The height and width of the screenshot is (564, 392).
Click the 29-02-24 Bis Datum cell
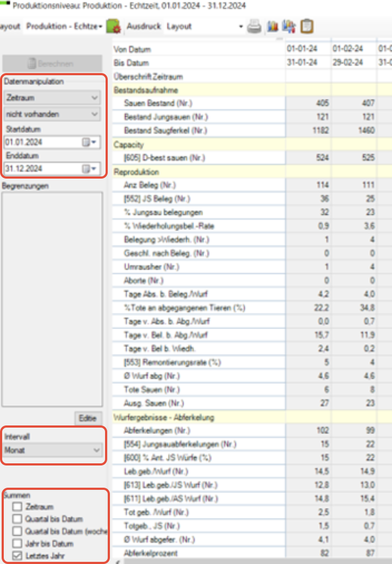coord(354,62)
